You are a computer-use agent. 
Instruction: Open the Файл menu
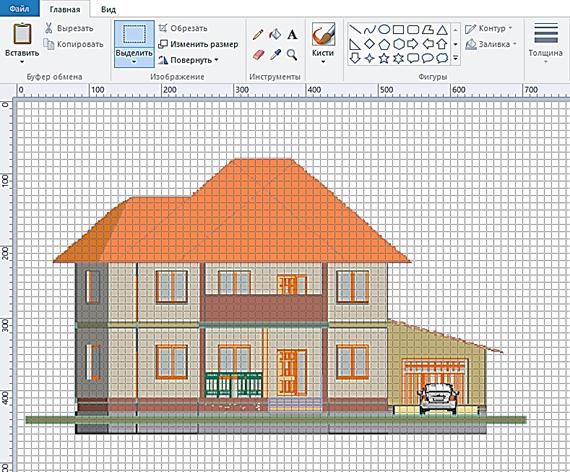tap(19, 9)
